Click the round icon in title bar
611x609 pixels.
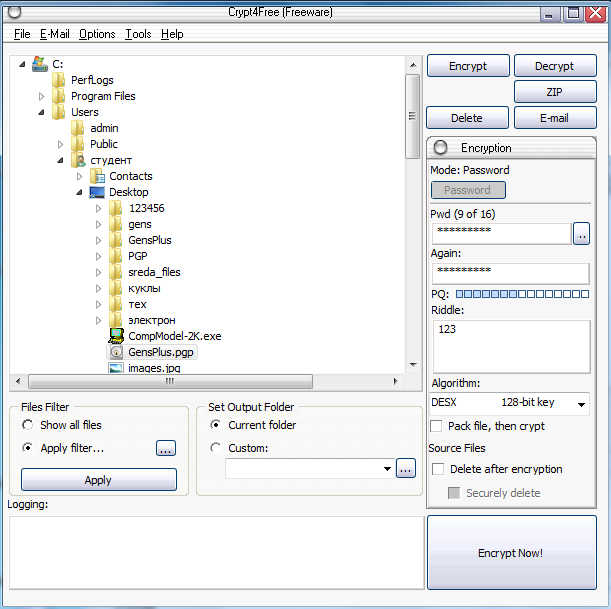[x=14, y=12]
